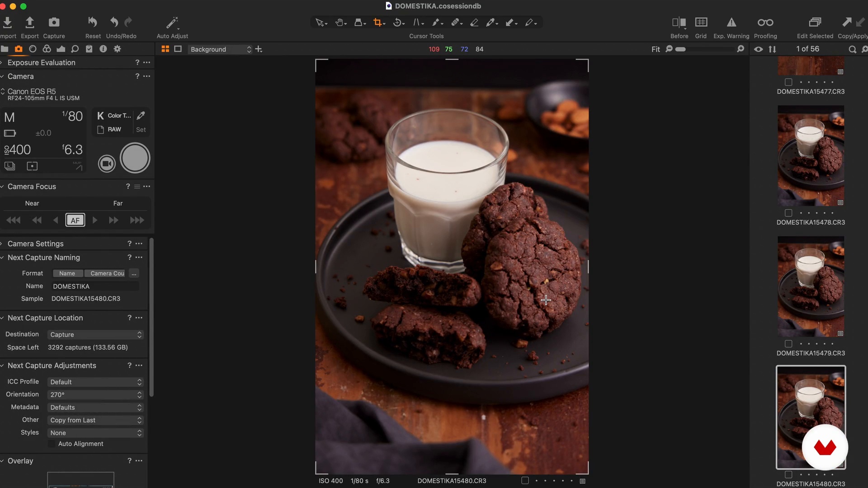Open the Styles None dropdown
868x488 pixels.
tap(95, 432)
